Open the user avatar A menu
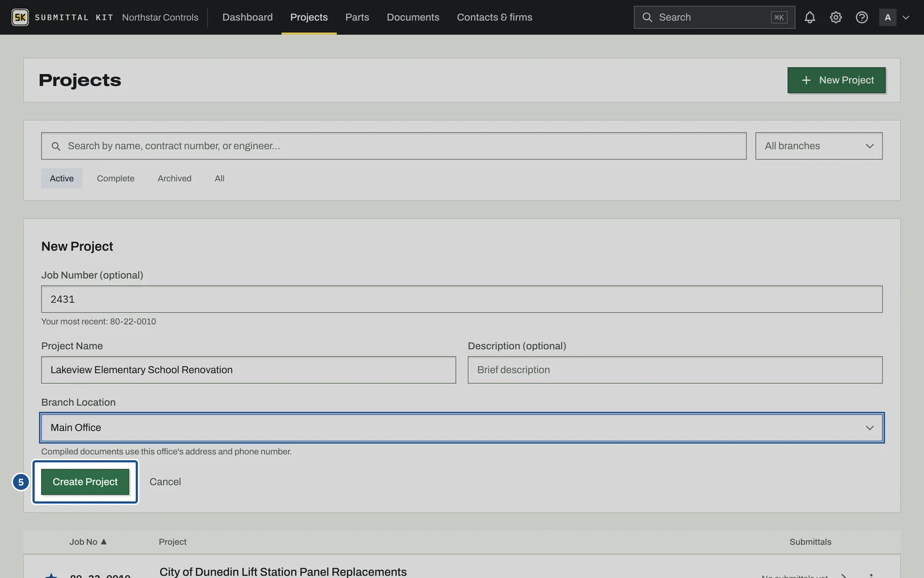 tap(888, 17)
